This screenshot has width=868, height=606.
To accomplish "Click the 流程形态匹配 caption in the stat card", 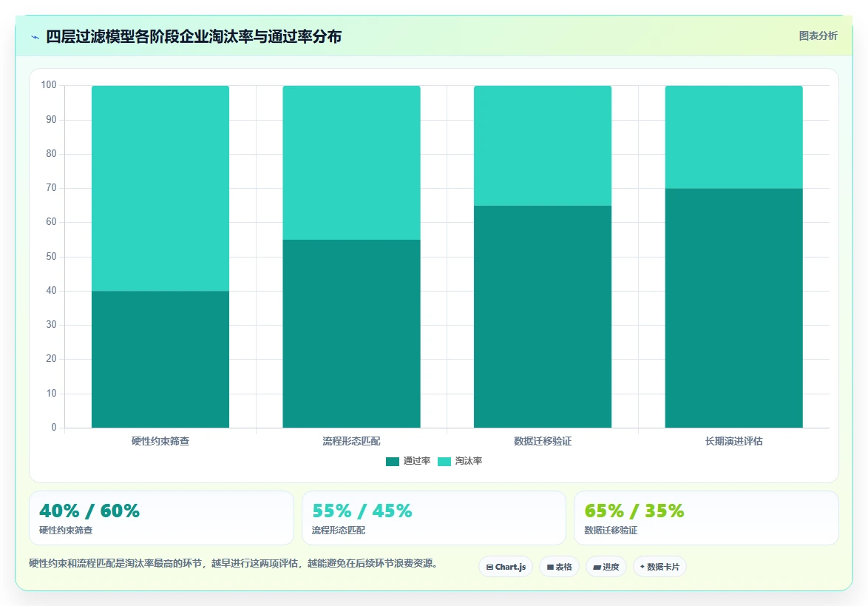I will [x=338, y=530].
